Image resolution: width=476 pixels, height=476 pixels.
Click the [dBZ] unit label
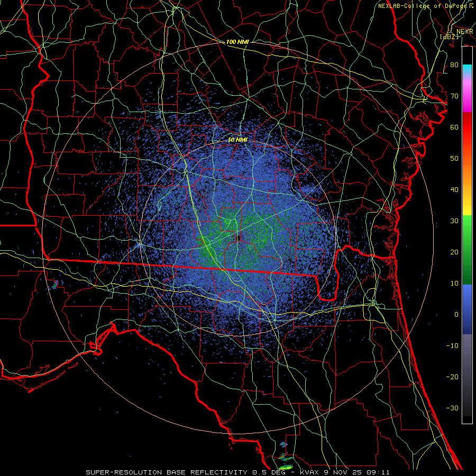(449, 36)
